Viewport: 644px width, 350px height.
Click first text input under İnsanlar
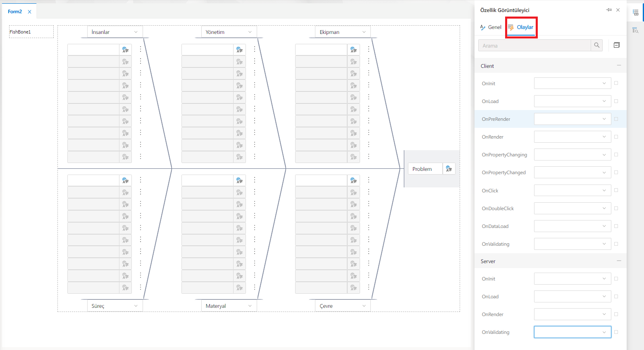click(x=93, y=50)
